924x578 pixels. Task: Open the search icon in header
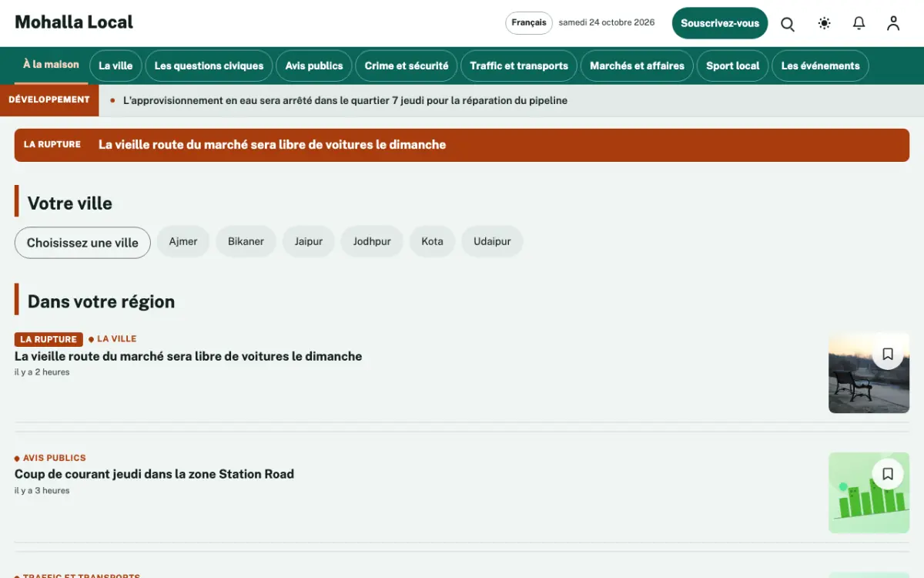[788, 24]
